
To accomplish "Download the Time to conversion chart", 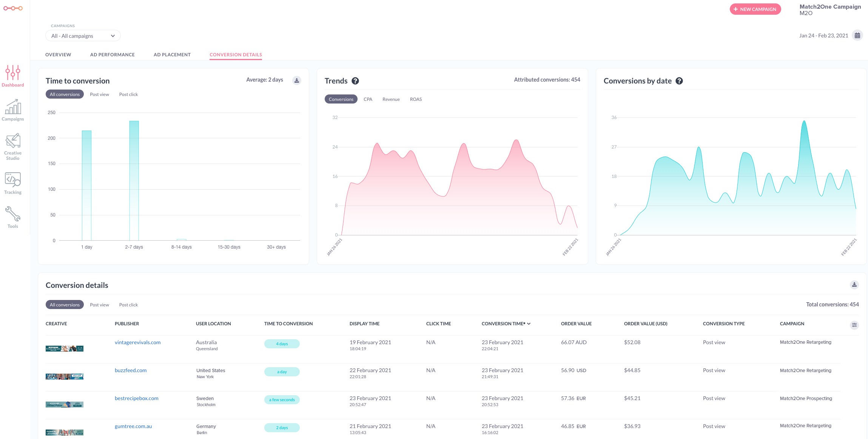I will 297,80.
